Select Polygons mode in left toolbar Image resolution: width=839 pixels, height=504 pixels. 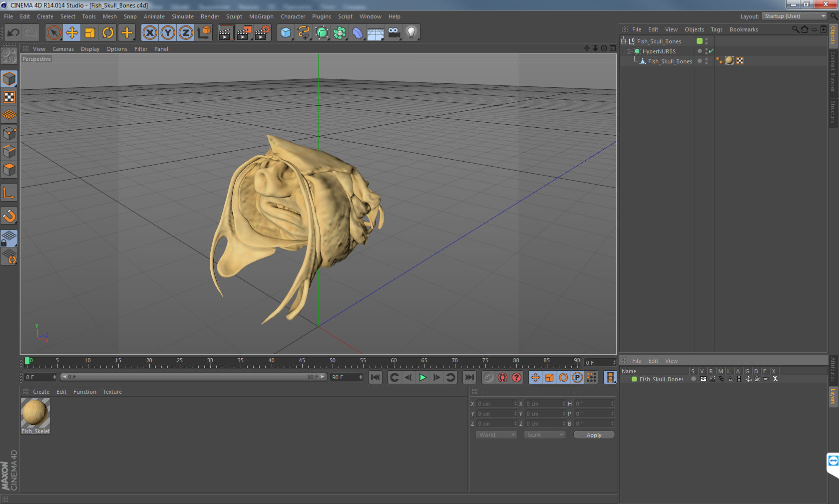click(9, 170)
